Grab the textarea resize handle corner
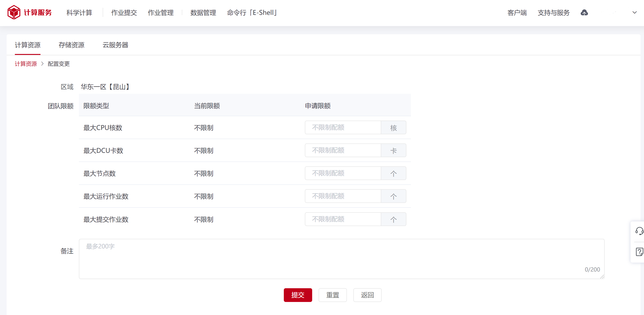This screenshot has width=644, height=315. [x=602, y=277]
